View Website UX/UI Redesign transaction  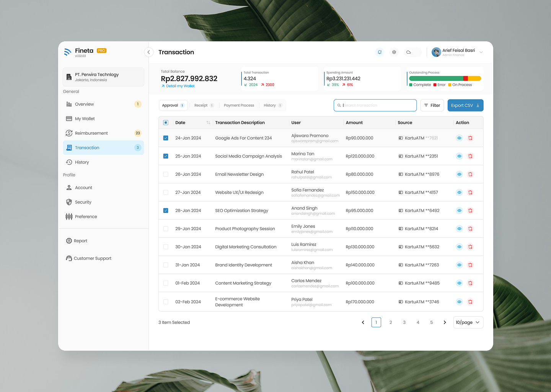point(459,193)
